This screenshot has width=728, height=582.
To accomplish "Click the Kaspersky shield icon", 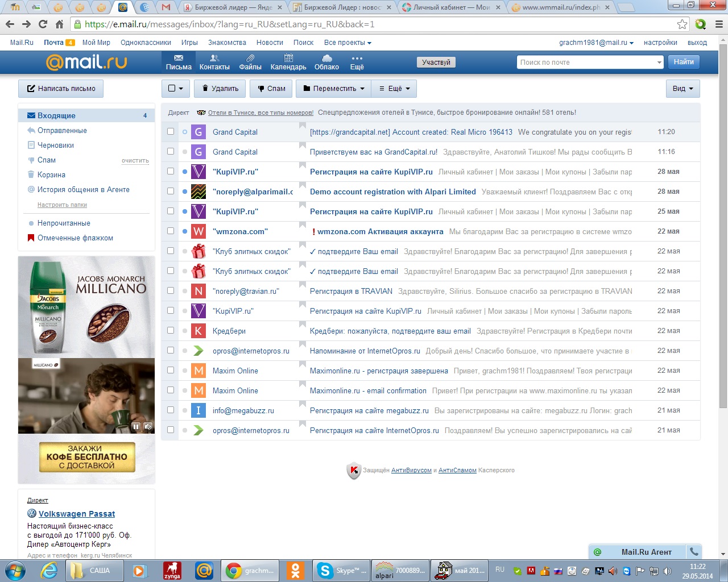I will coord(354,470).
